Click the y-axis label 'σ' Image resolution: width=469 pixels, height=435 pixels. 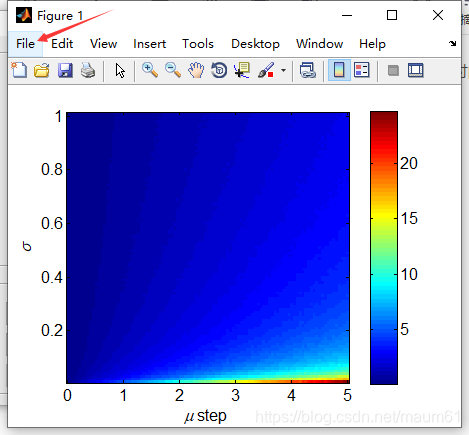click(x=27, y=247)
